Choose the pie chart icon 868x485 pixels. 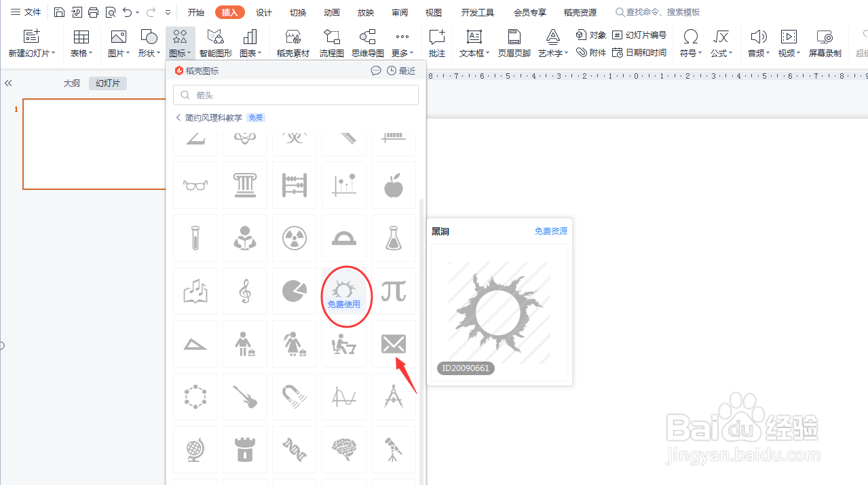295,292
